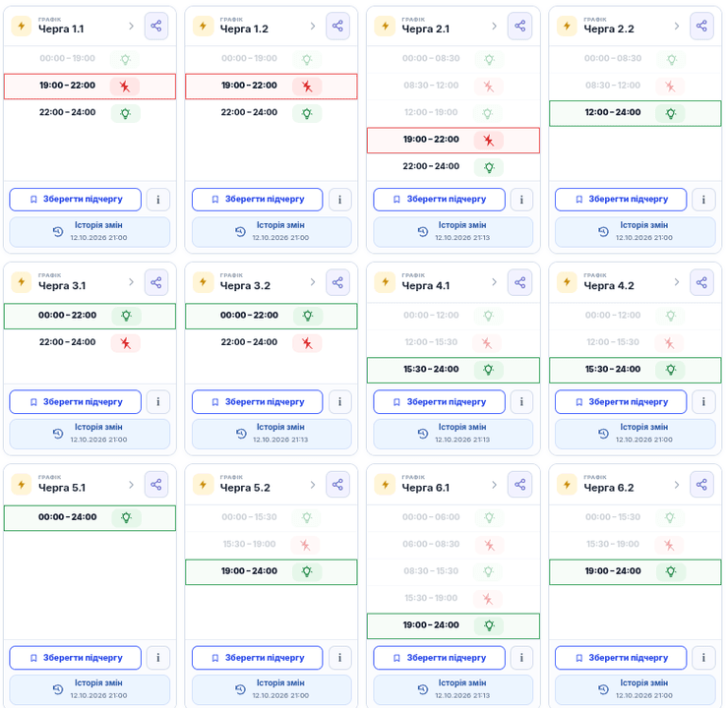Save subqueue Черга 5.1
The height and width of the screenshot is (708, 728).
point(75,658)
